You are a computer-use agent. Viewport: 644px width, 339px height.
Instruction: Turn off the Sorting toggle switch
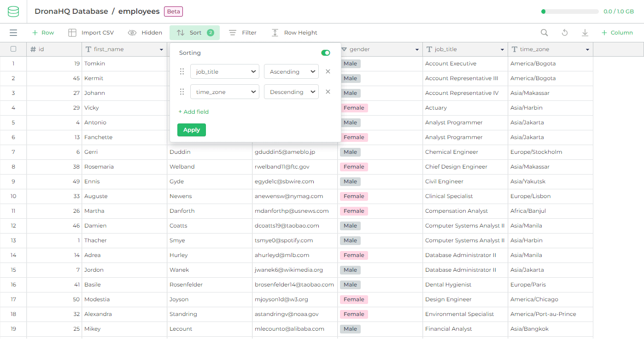(x=326, y=53)
